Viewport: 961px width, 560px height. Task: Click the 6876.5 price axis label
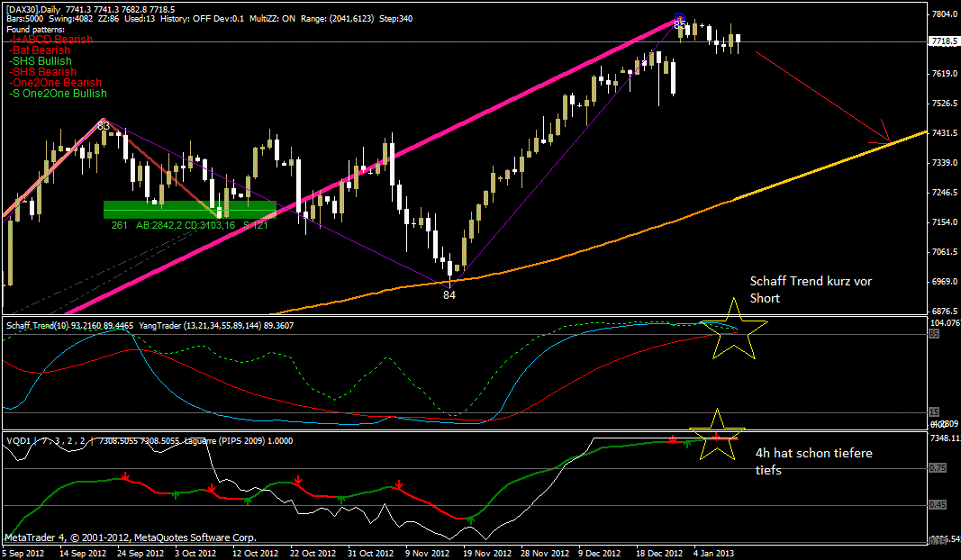pyautogui.click(x=944, y=312)
